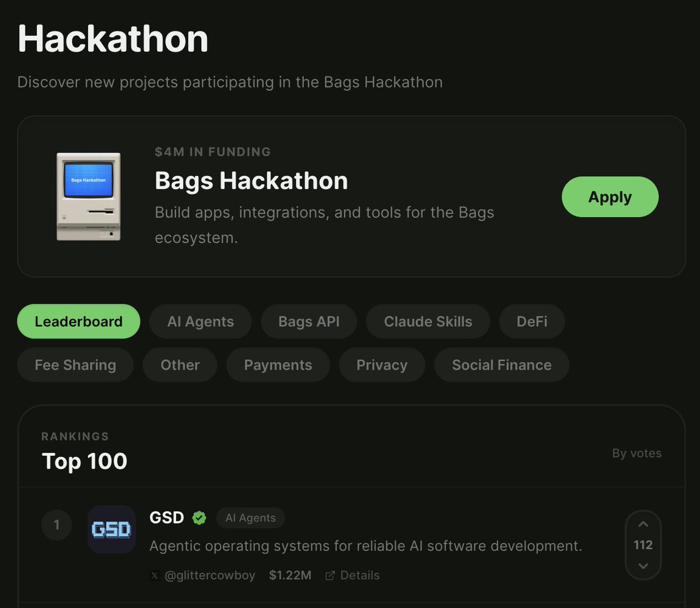
Task: Click the $1.22M market value
Action: coord(290,575)
